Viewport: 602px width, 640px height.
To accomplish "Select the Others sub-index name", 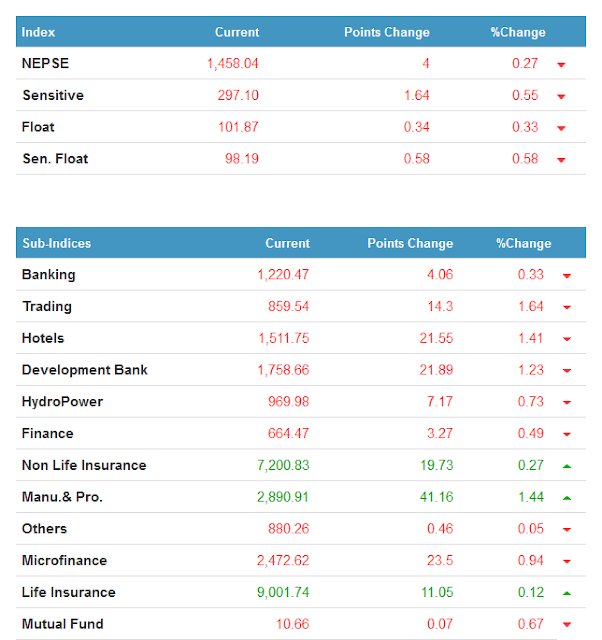I will [44, 529].
